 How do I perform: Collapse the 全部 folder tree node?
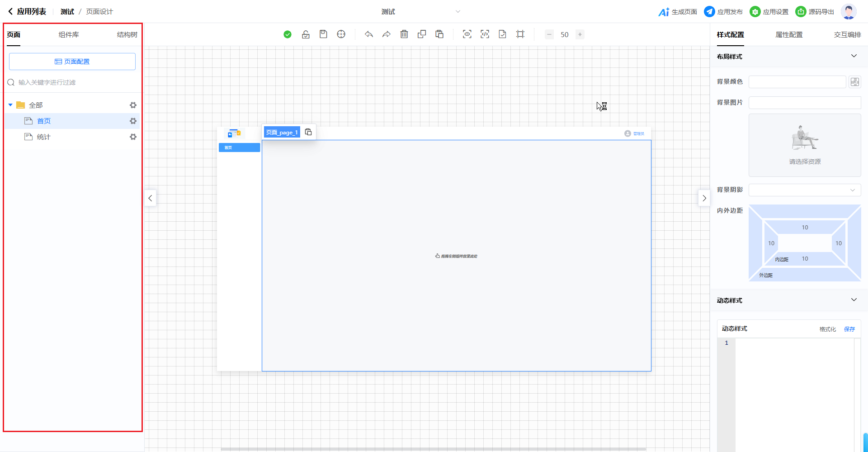pos(10,105)
